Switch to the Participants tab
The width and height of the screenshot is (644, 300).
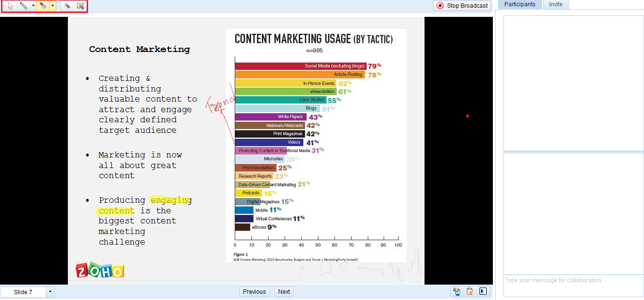pyautogui.click(x=520, y=4)
